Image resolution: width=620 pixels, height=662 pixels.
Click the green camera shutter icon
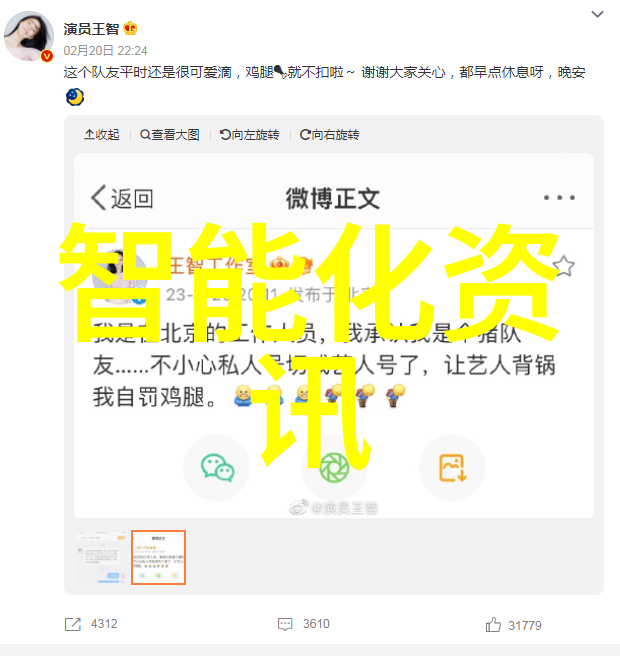tap(334, 467)
